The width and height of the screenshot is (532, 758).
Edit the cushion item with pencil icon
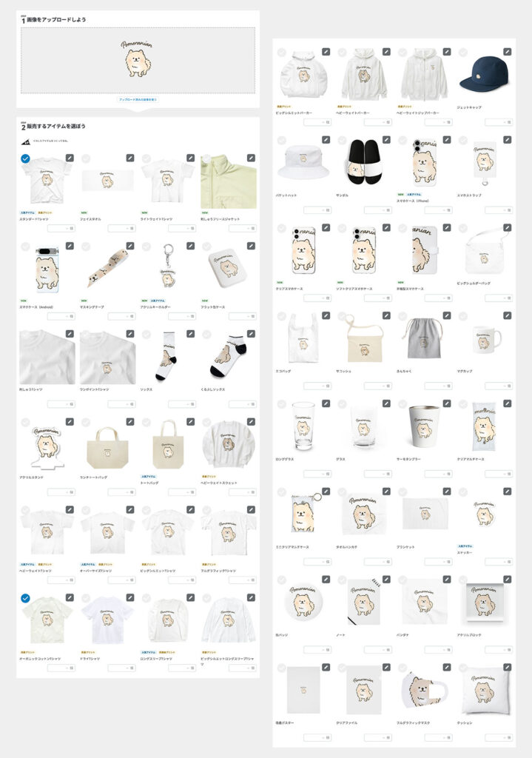[507, 667]
